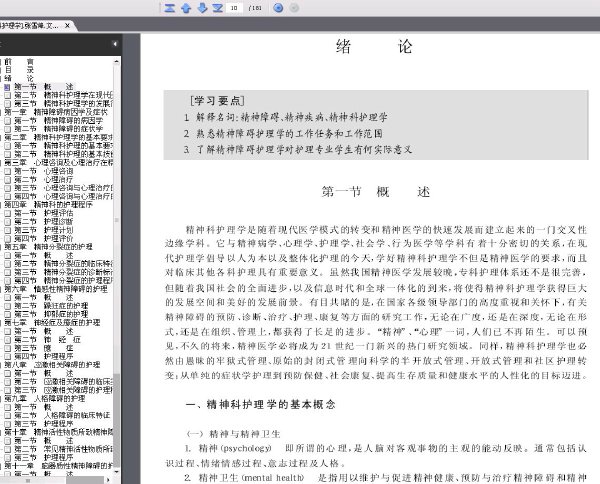The image size is (600, 484).
Task: Click the blue previous view button
Action: (x=278, y=8)
